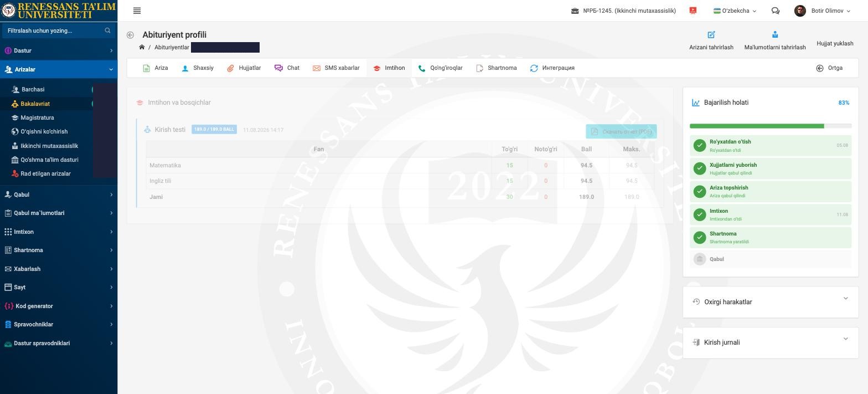Click the Qabul step building icon
Viewport: 868px width, 394px height.
point(700,259)
